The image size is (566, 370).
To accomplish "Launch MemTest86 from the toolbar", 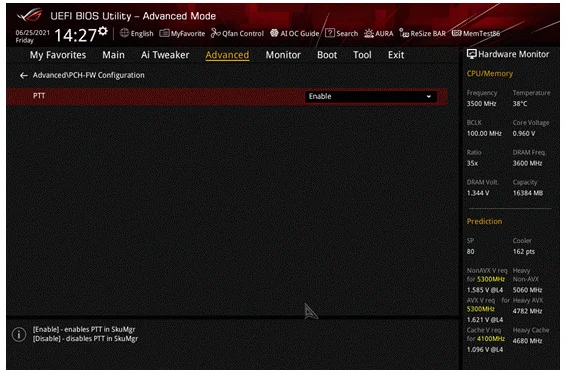I will coord(476,34).
